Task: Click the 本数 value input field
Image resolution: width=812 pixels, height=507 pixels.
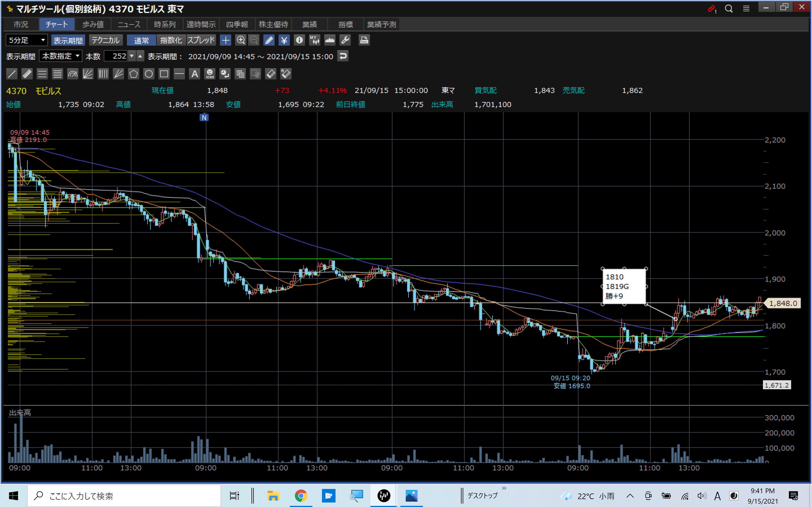Action: coord(116,56)
